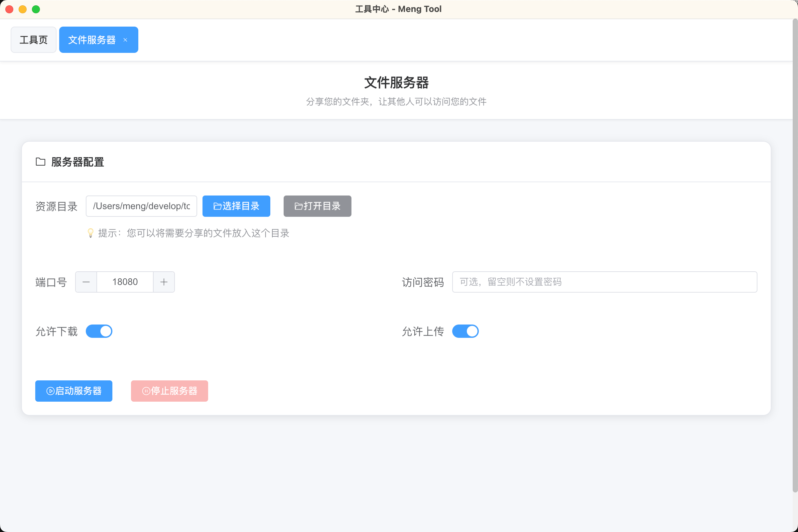
Task: Toggle the 允许下载 switch
Action: (x=99, y=331)
